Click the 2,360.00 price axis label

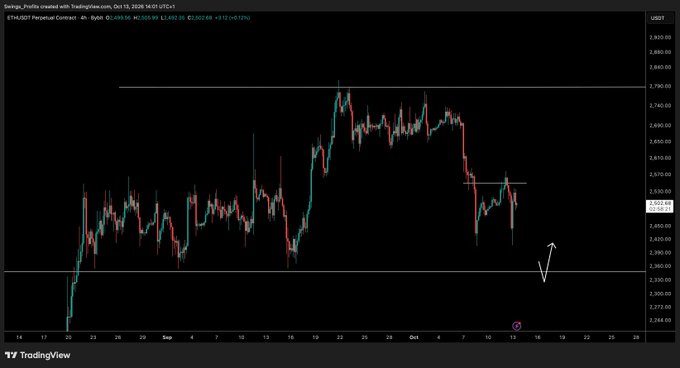click(x=660, y=267)
